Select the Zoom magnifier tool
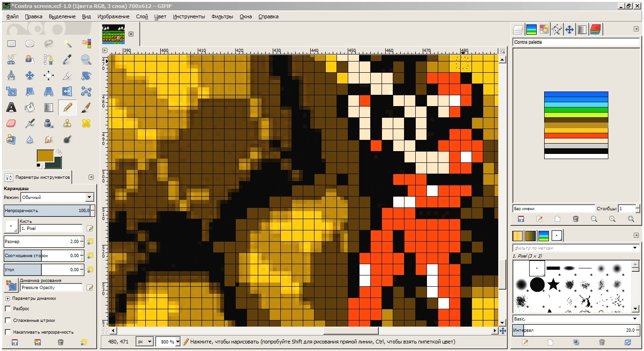Viewport: 644px width, 351px height. tap(86, 60)
